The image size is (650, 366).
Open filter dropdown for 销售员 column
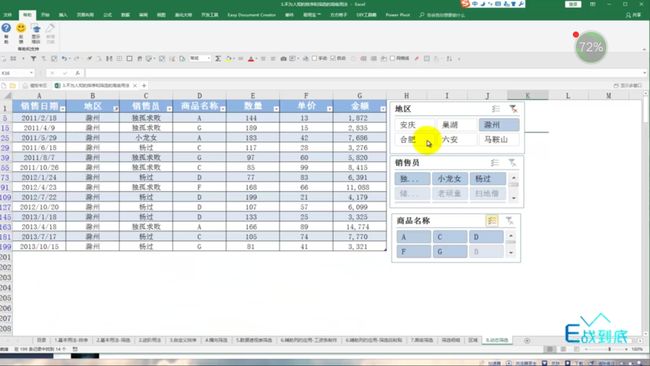[x=169, y=109]
